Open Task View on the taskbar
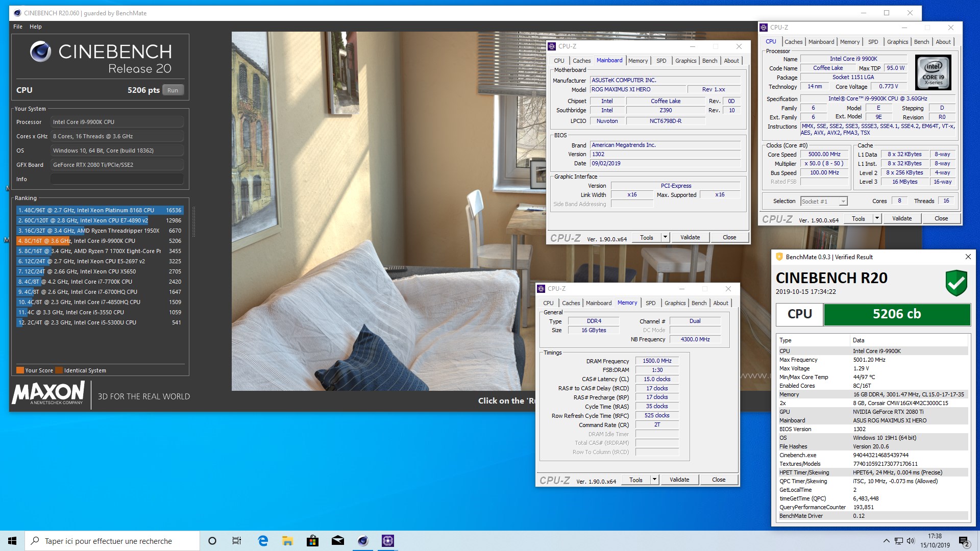The width and height of the screenshot is (980, 551). (237, 541)
